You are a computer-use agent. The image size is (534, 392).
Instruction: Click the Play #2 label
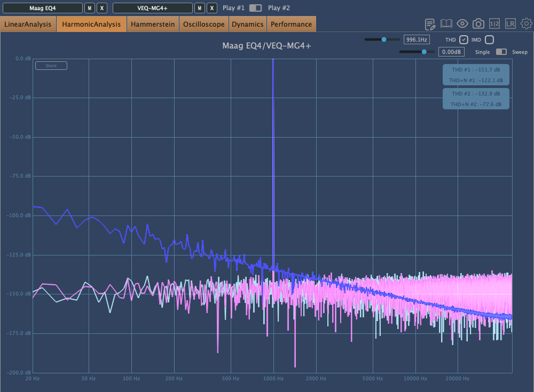279,8
